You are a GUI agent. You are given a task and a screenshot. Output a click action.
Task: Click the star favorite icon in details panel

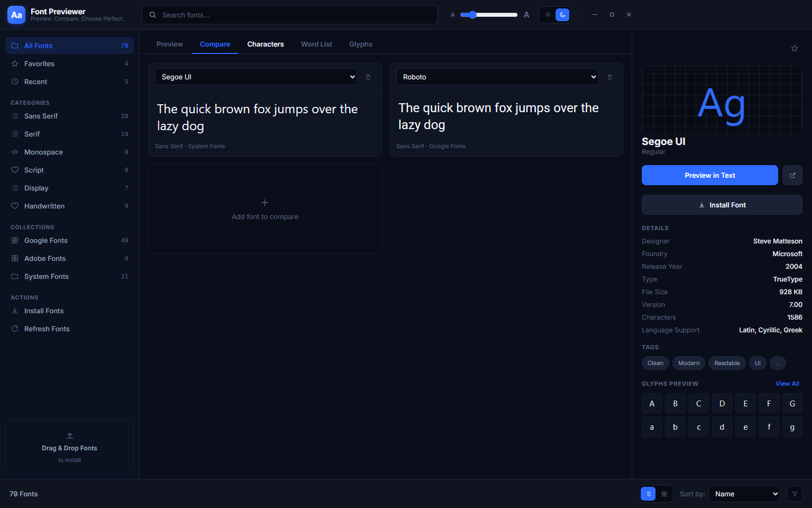[794, 48]
